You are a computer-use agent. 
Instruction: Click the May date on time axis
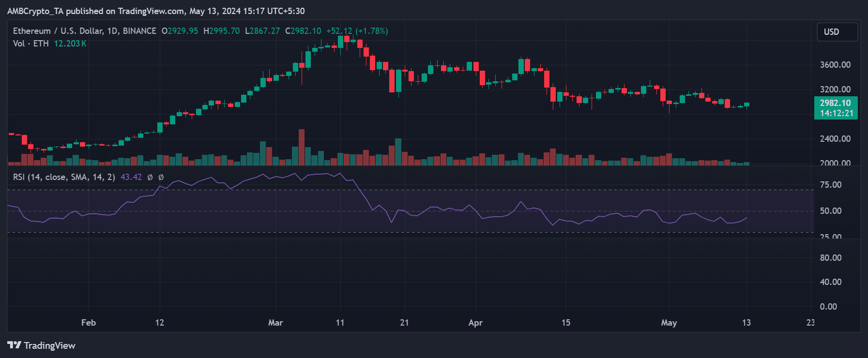[x=669, y=323]
